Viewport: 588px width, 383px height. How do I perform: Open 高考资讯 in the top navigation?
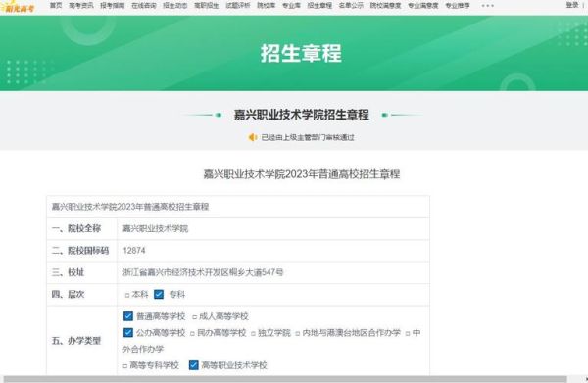pos(81,5)
